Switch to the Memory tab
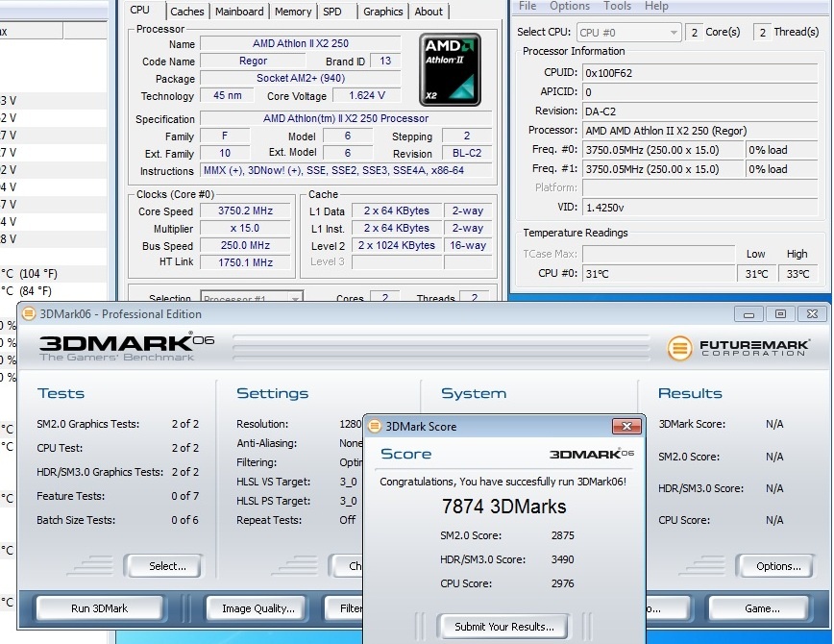The image size is (834, 644). [x=292, y=12]
